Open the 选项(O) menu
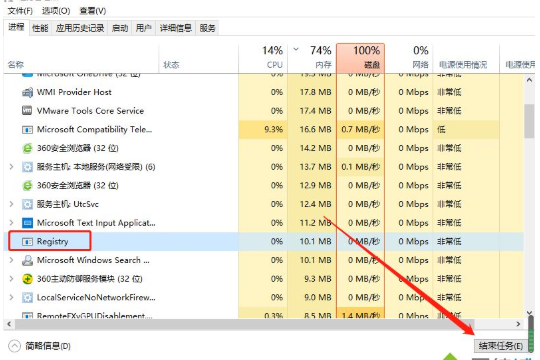The image size is (540, 360). [x=56, y=11]
